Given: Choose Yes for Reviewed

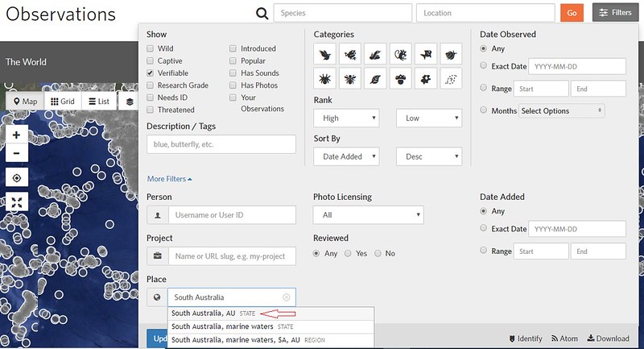Looking at the screenshot, I should (348, 253).
